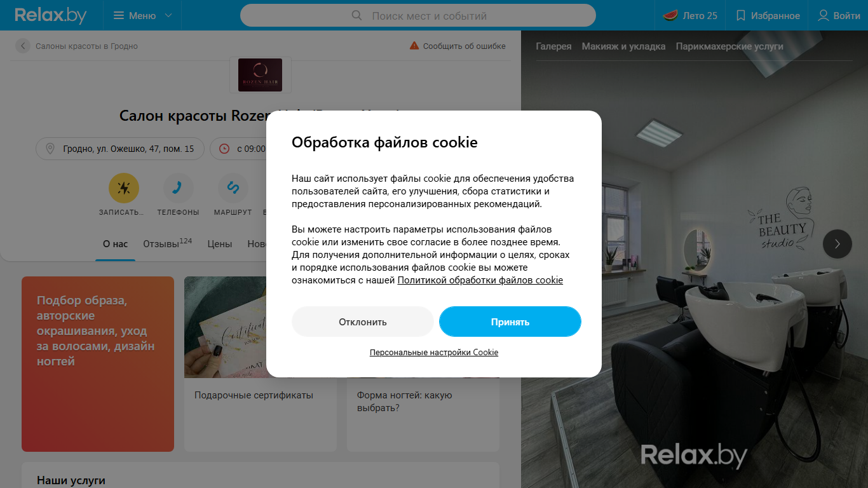Switch to the Цены tab

tap(220, 244)
